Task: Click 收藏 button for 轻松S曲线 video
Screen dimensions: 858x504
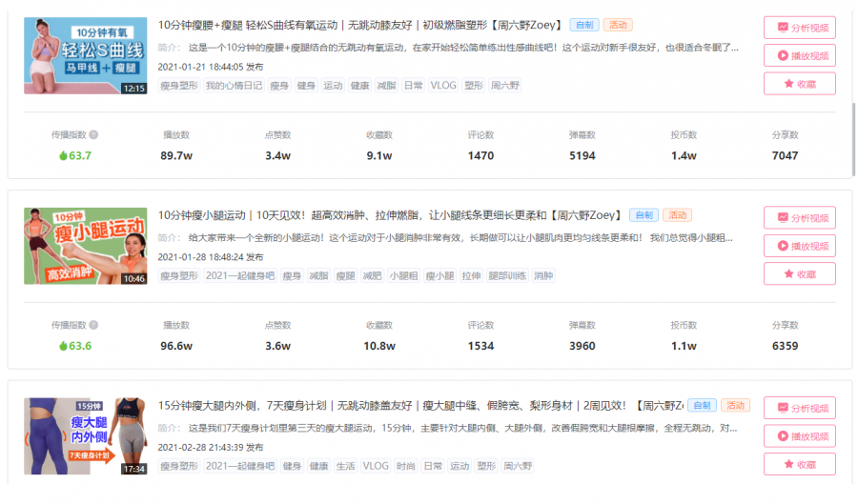Action: [x=800, y=84]
